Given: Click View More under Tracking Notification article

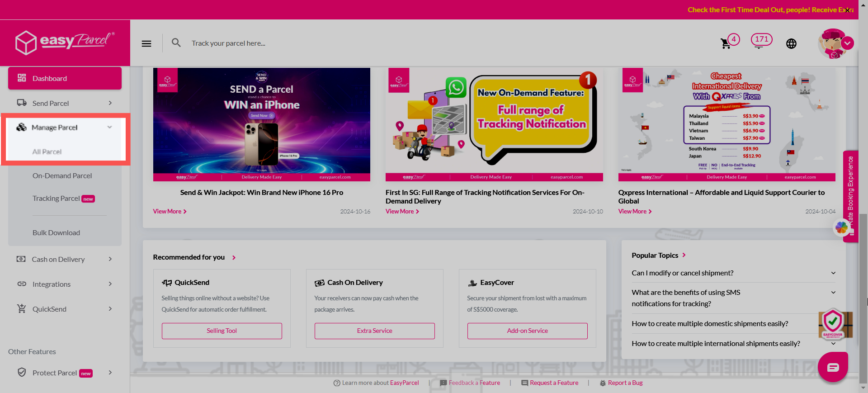Looking at the screenshot, I should click(402, 211).
